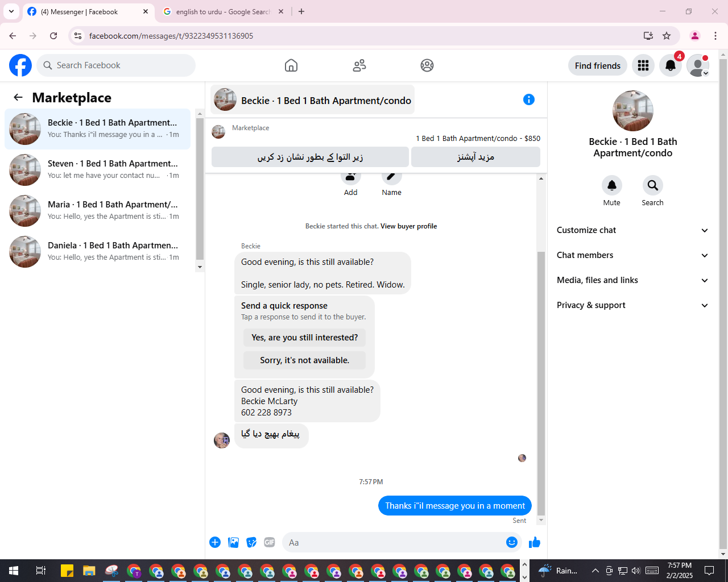Open Chrome tab search dropdown
The image size is (728, 582).
11,11
